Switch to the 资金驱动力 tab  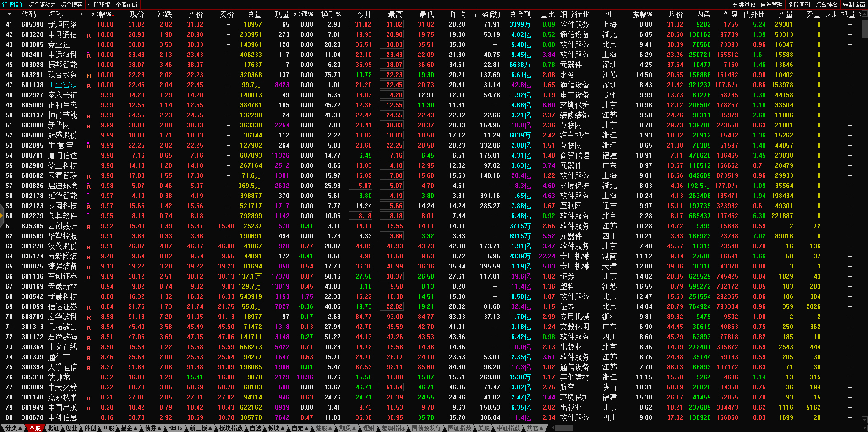click(42, 5)
